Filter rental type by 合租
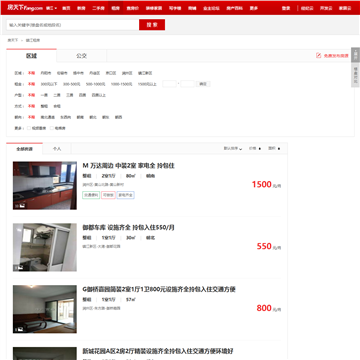 [57, 106]
